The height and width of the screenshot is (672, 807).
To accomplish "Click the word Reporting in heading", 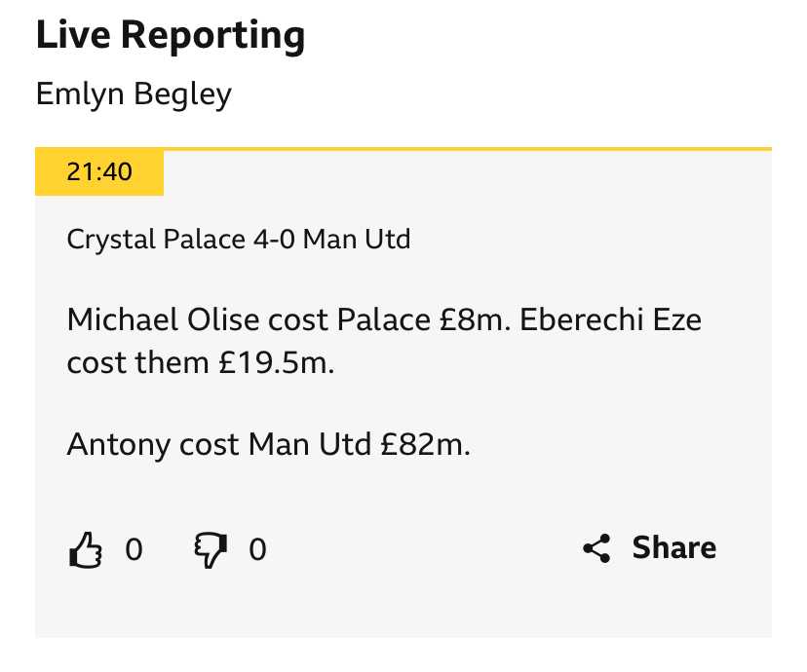I will click(213, 36).
